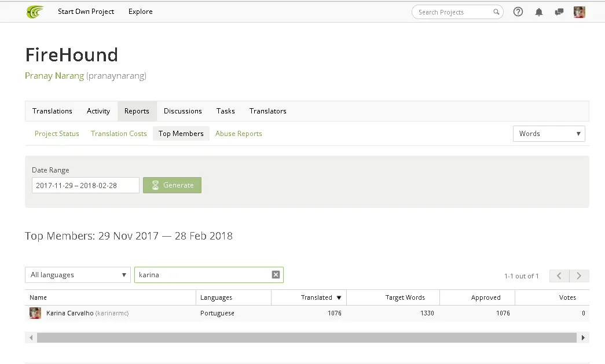Click the horizontal table scrollbar
Screen dimensions: 605x364
tap(307, 337)
